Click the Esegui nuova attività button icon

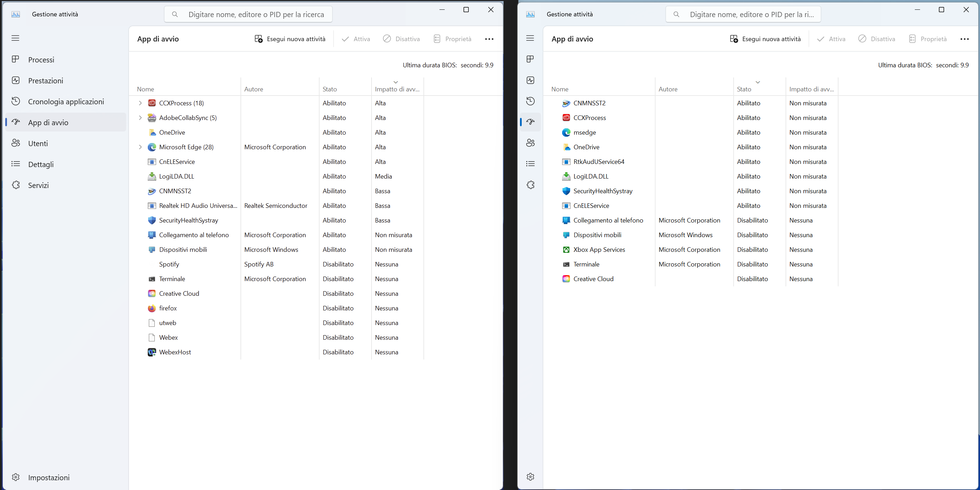[258, 39]
